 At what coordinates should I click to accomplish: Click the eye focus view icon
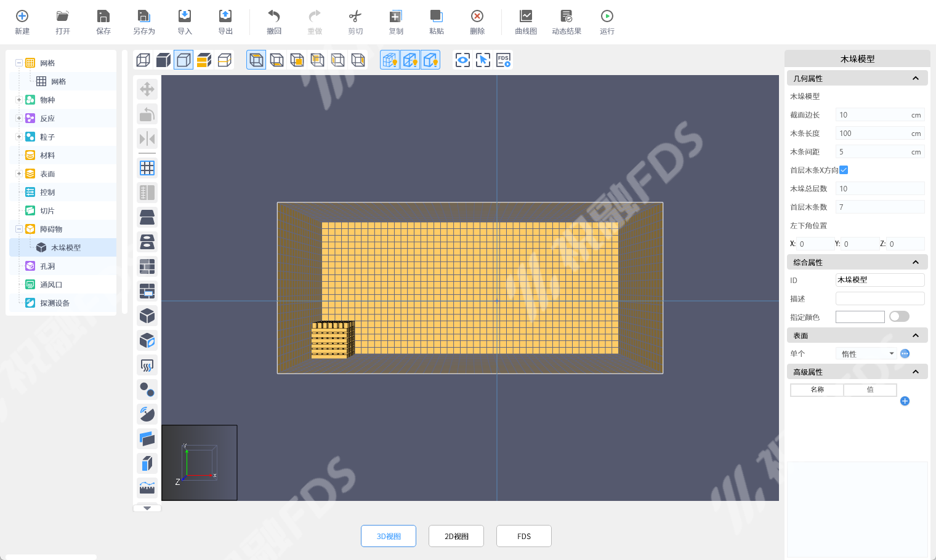pyautogui.click(x=462, y=60)
